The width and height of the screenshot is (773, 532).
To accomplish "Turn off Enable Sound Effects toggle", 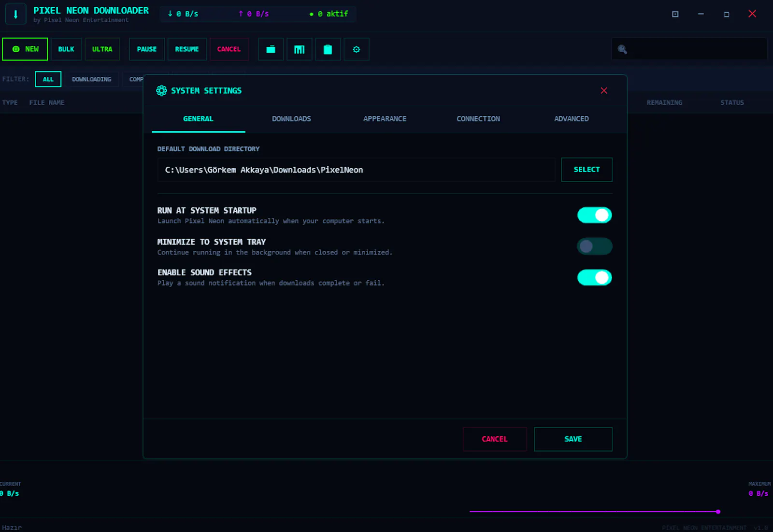I will point(594,277).
